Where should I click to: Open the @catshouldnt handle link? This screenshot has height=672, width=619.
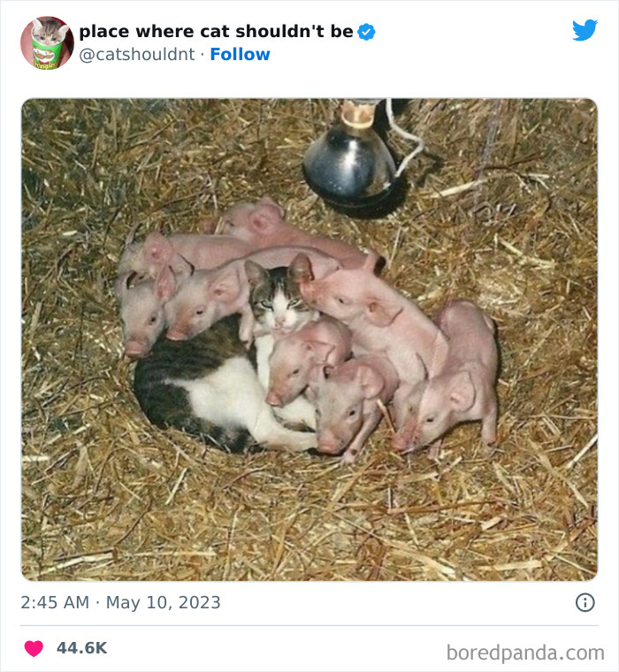click(x=136, y=55)
